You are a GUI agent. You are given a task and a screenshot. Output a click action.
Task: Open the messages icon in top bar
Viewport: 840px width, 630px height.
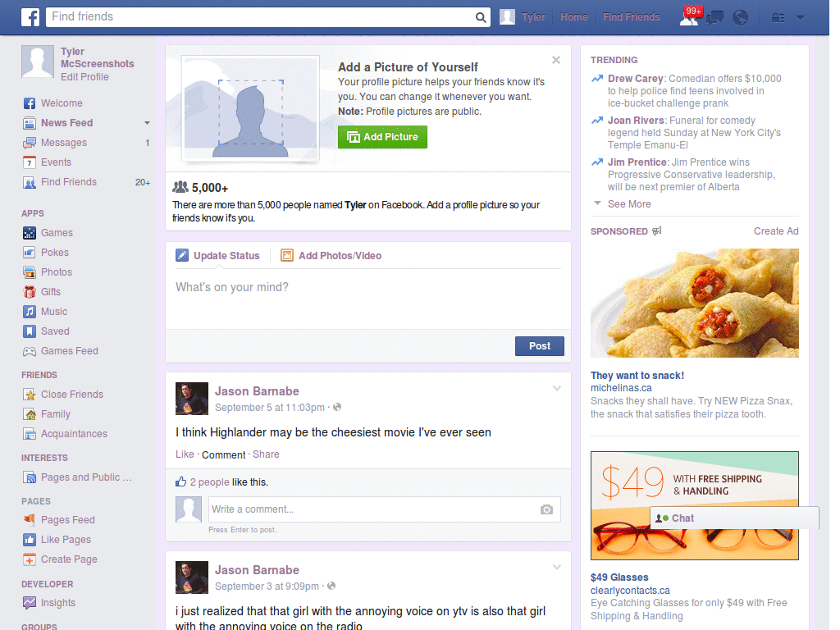(x=714, y=18)
